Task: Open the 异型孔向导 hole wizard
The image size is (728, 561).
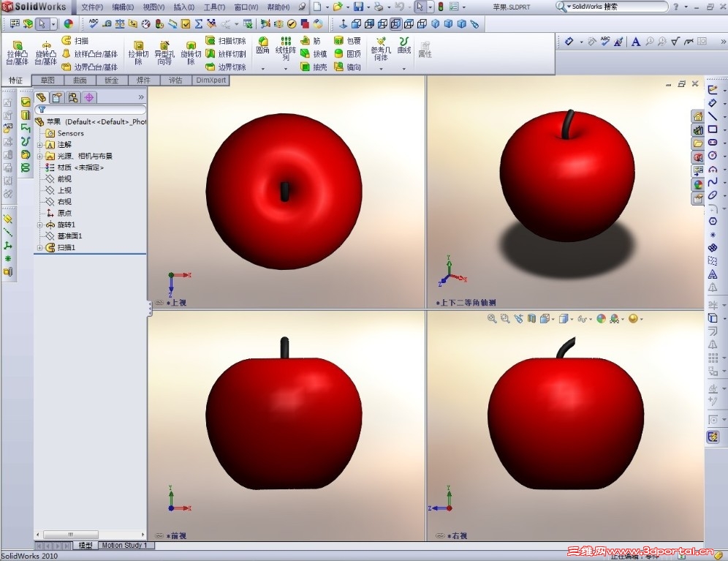Action: pyautogui.click(x=164, y=53)
